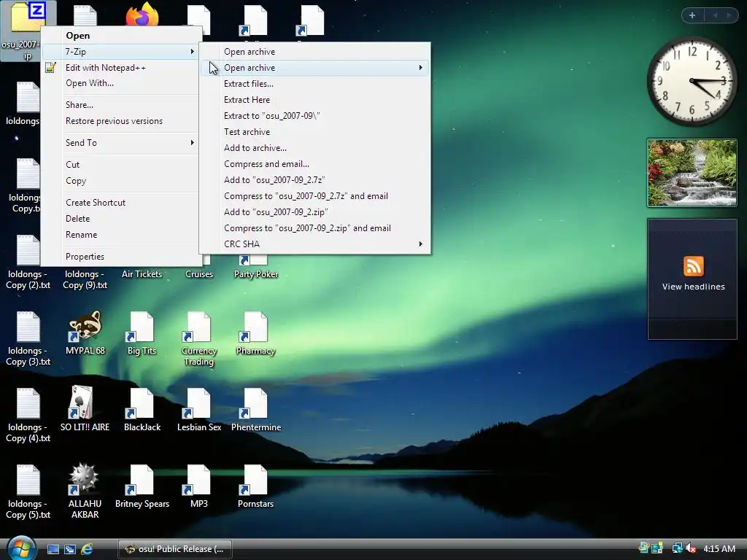Click the network connection tray icon
This screenshot has width=747, height=560.
click(x=677, y=548)
